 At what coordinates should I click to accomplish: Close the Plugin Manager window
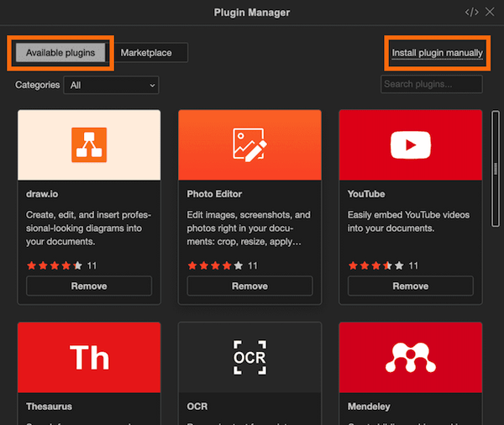(x=491, y=12)
